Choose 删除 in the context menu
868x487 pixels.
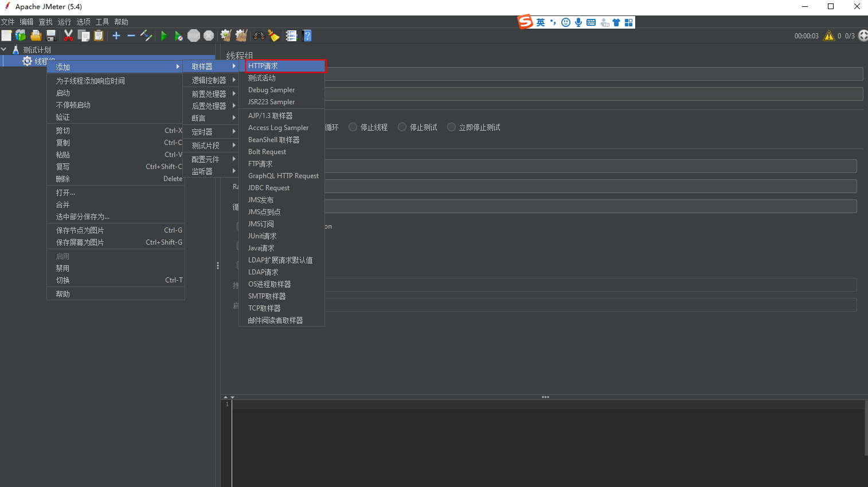(x=116, y=179)
